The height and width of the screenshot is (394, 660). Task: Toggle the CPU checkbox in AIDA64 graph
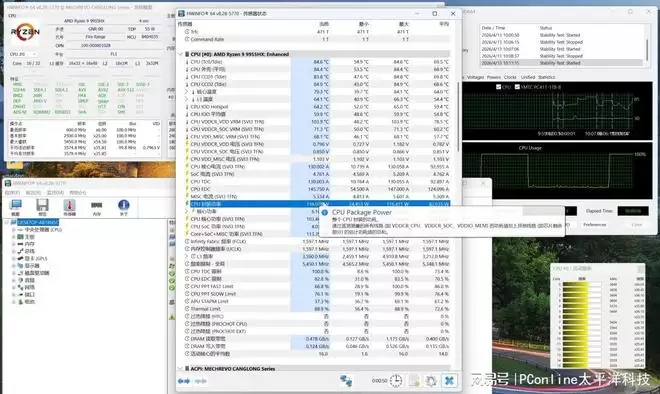coord(498,87)
